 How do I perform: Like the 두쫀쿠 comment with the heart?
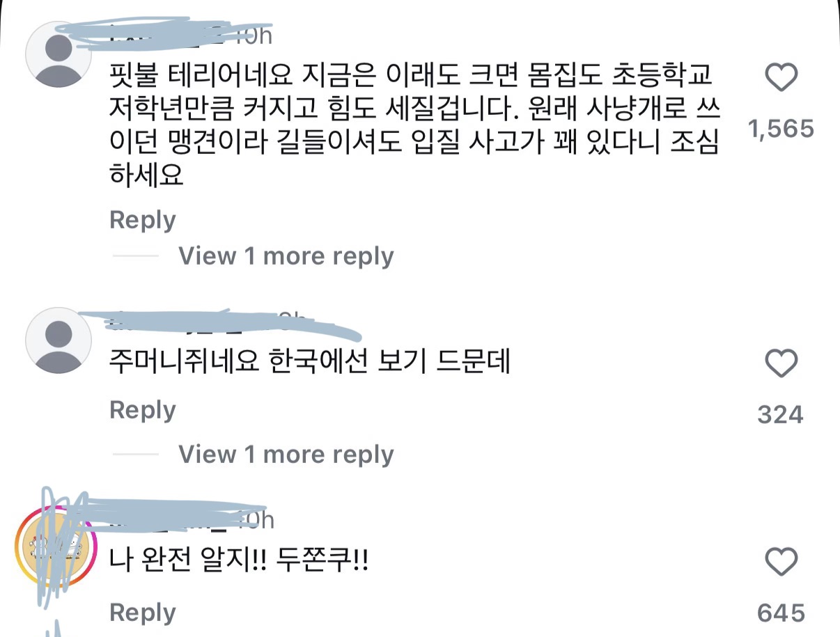[781, 562]
